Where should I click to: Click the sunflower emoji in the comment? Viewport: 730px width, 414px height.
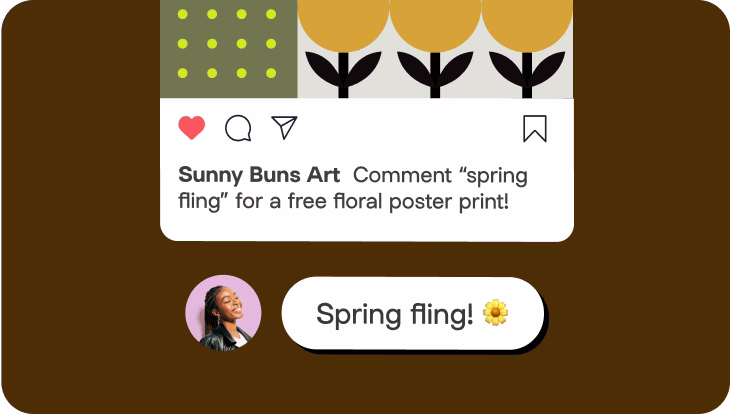(495, 312)
